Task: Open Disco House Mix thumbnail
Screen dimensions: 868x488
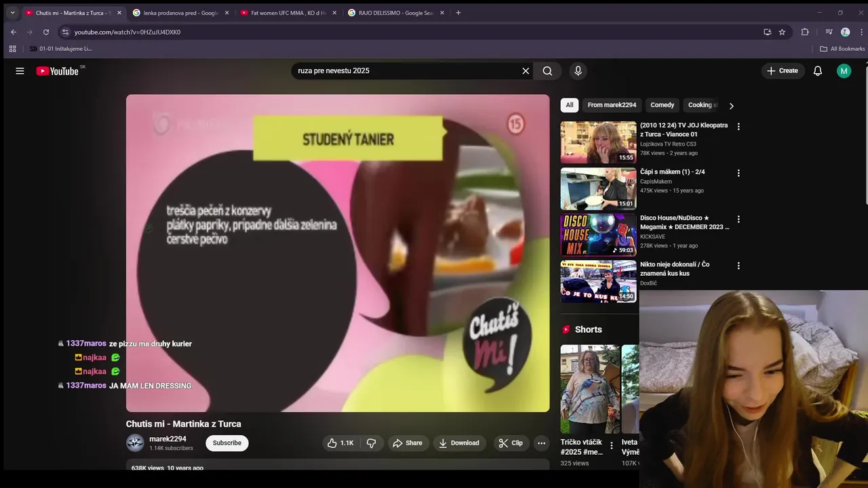Action: 598,235
